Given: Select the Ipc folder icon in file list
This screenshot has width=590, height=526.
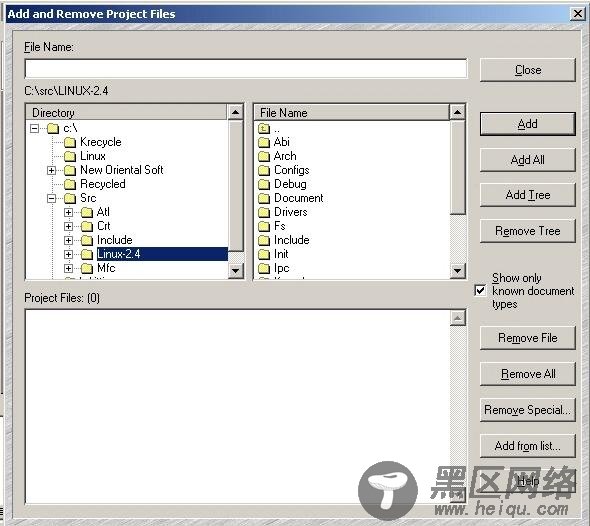Looking at the screenshot, I should (x=264, y=268).
